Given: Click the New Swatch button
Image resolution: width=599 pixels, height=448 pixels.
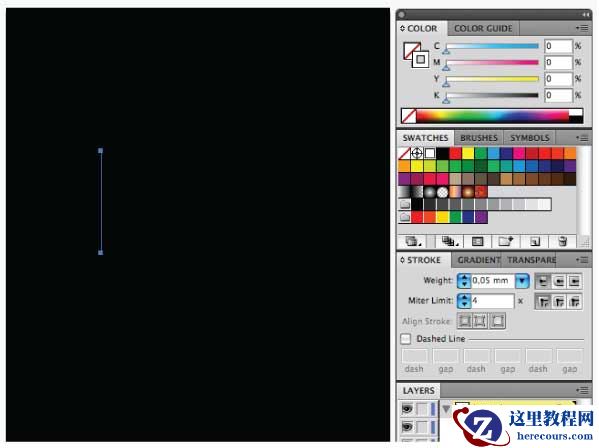Looking at the screenshot, I should [535, 241].
